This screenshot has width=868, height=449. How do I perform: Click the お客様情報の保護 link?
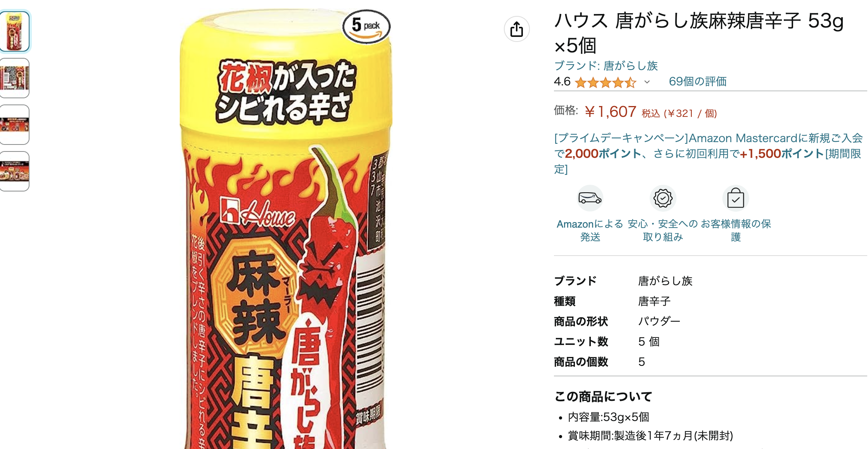(x=736, y=230)
